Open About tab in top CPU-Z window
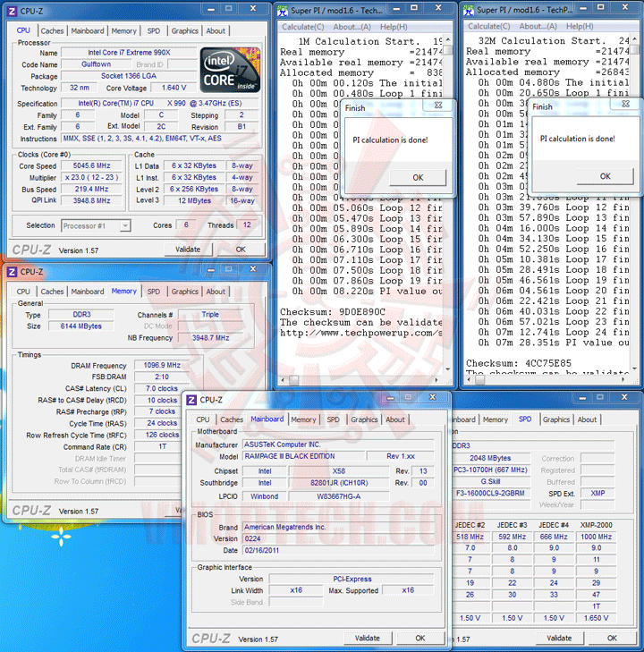Viewport: 644px width, 652px height. tap(216, 30)
